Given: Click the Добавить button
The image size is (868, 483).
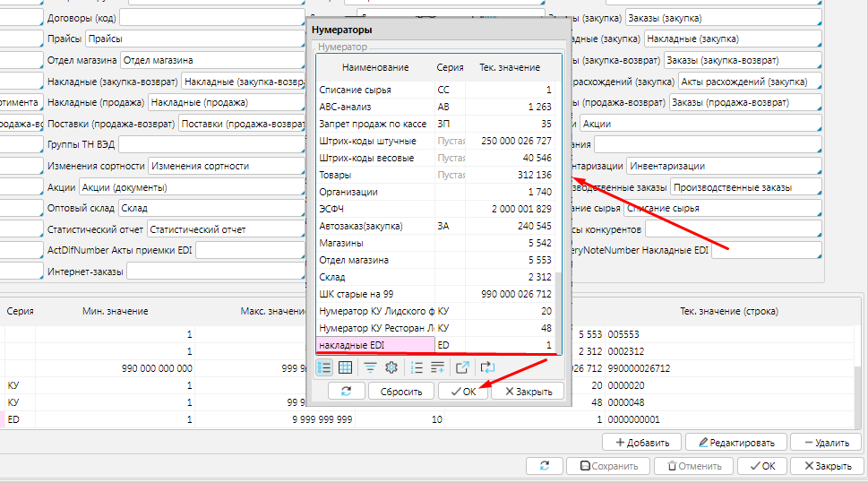Looking at the screenshot, I should pyautogui.click(x=641, y=442).
